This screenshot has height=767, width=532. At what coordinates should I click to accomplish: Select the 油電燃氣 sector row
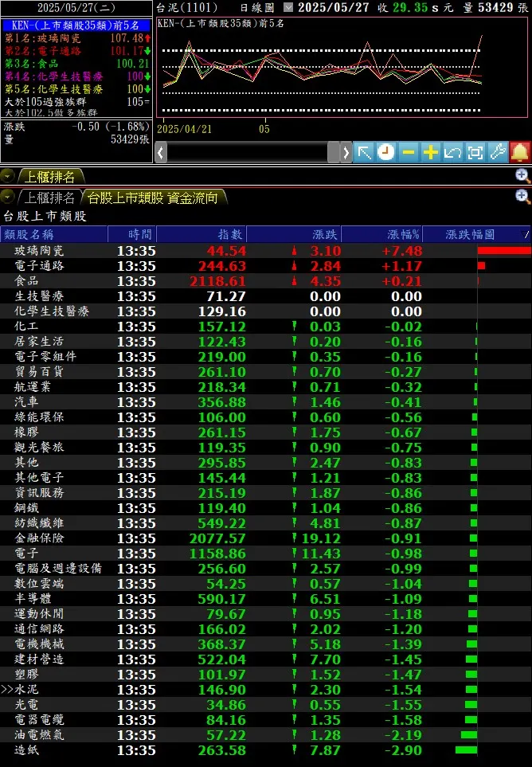tap(266, 735)
